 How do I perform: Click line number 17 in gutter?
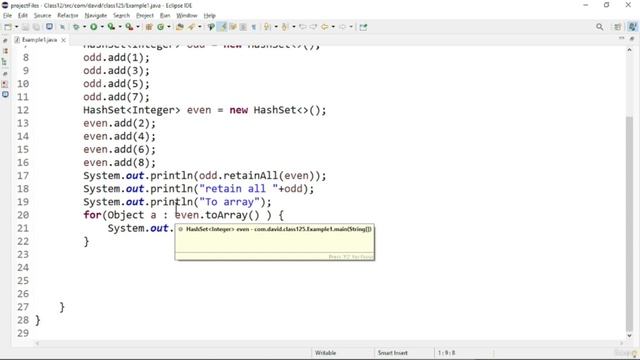point(23,176)
